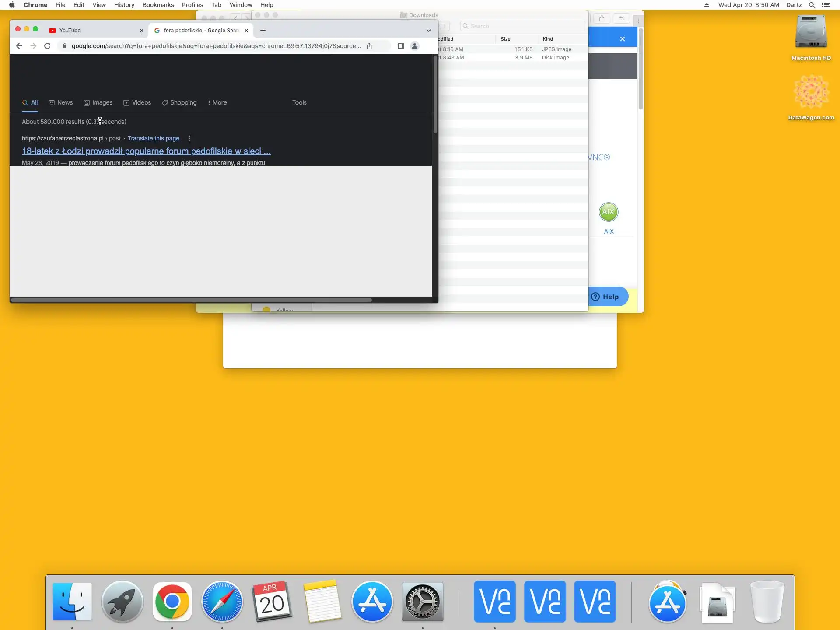840x630 pixels.
Task: Open Launchpad rocket icon in dock
Action: point(122,602)
